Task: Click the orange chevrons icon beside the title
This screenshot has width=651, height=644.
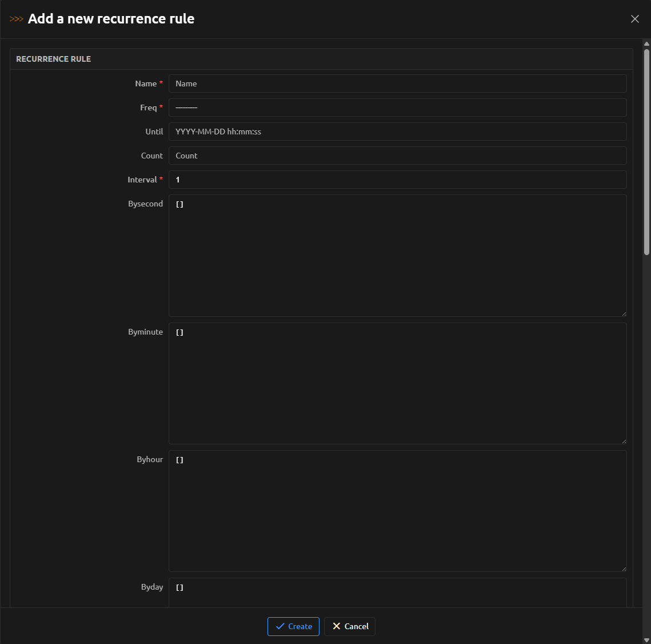Action: click(16, 19)
